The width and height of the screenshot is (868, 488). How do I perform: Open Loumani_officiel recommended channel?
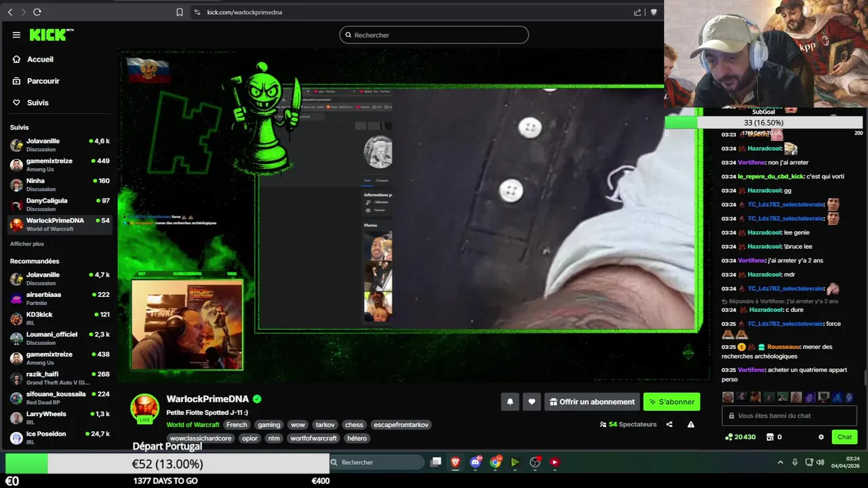(x=60, y=338)
